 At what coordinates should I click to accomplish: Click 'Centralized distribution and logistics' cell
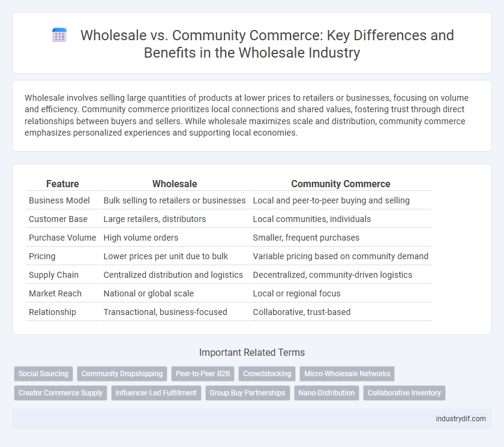[175, 275]
